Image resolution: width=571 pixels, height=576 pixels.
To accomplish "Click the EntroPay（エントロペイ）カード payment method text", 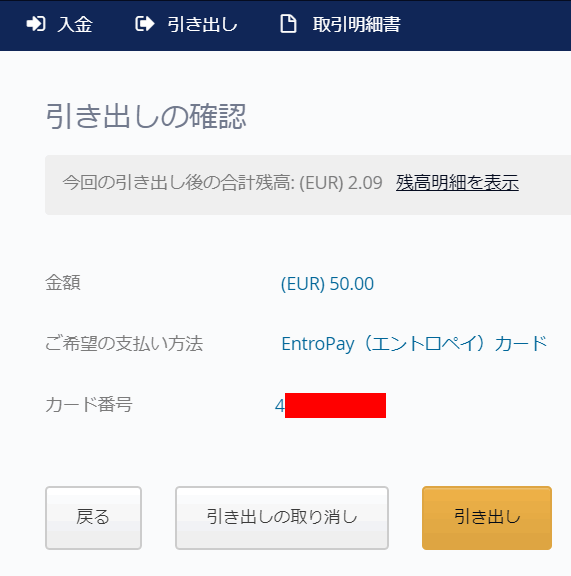I will [x=414, y=344].
